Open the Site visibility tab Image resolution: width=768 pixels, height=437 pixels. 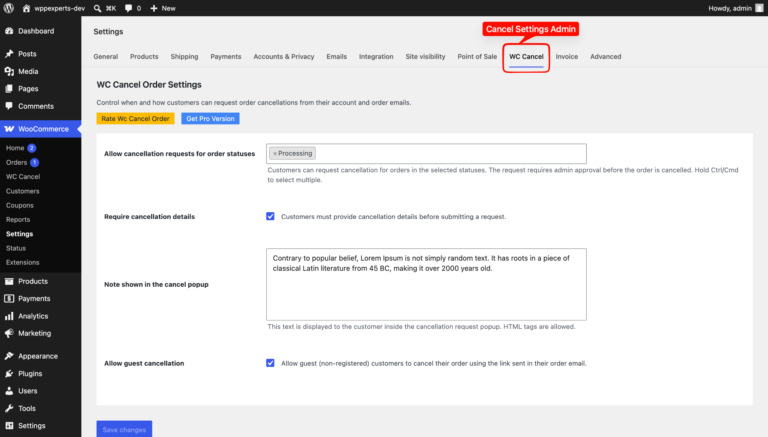pyautogui.click(x=425, y=56)
